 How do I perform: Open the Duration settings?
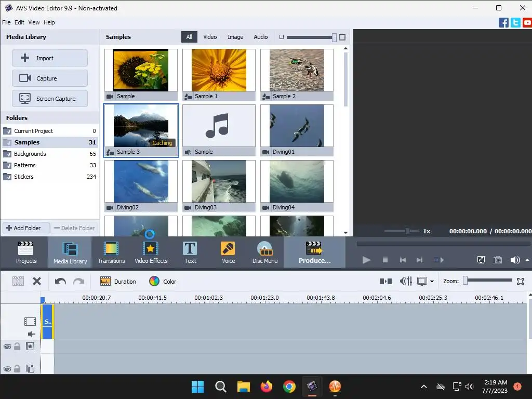click(118, 281)
